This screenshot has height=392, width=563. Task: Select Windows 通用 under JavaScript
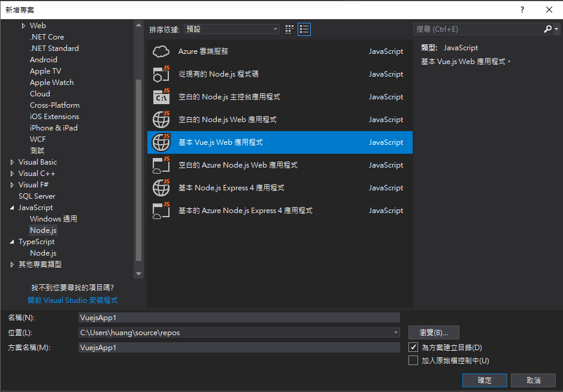[53, 219]
